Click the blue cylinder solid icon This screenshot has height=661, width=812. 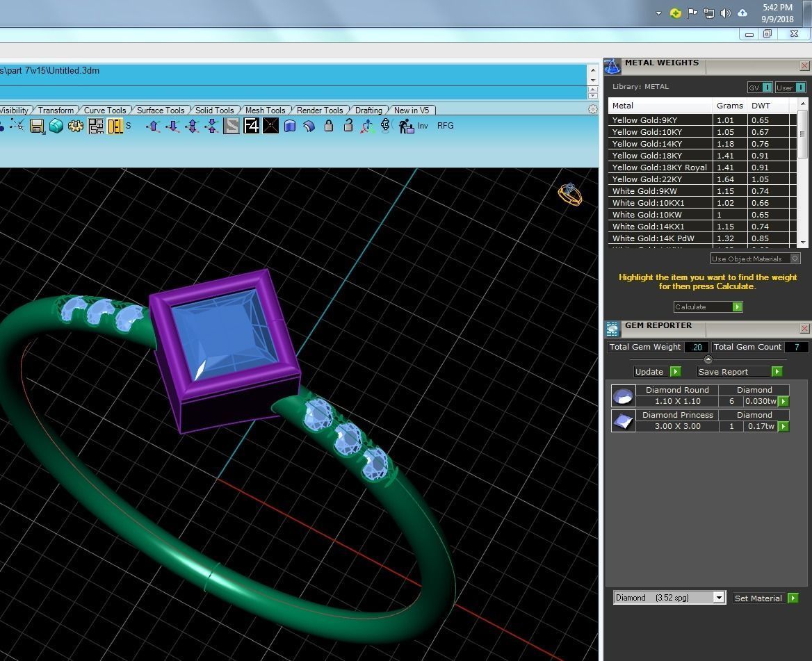point(290,126)
